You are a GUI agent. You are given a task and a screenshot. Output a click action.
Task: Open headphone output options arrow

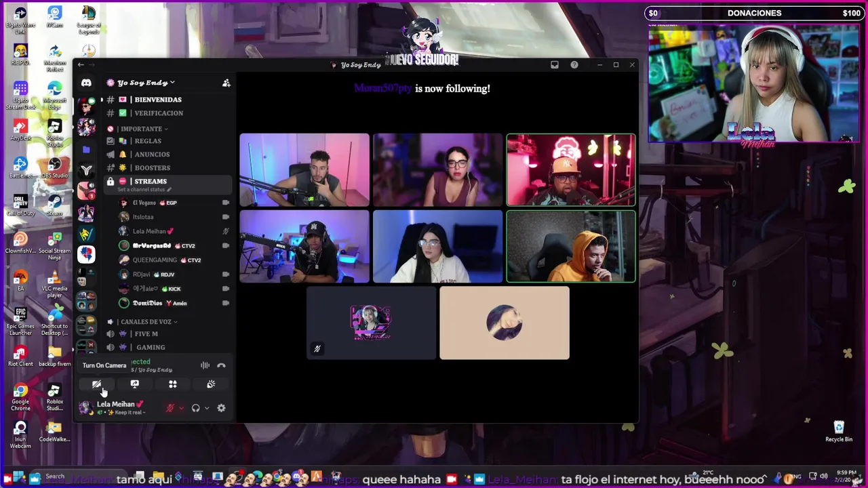click(207, 408)
